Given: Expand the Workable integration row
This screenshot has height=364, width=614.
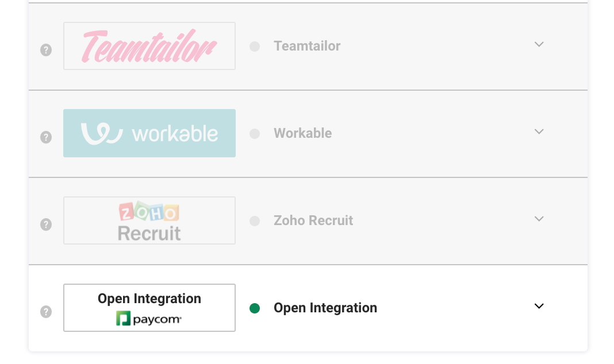Looking at the screenshot, I should 539,131.
